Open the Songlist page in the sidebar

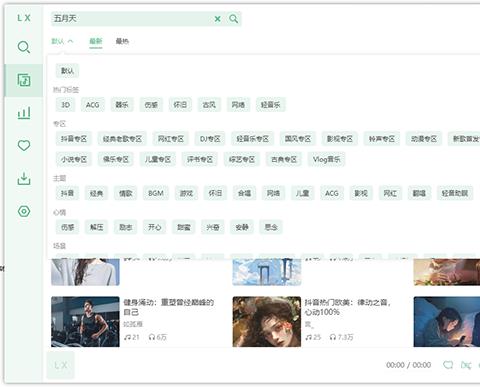click(x=24, y=80)
